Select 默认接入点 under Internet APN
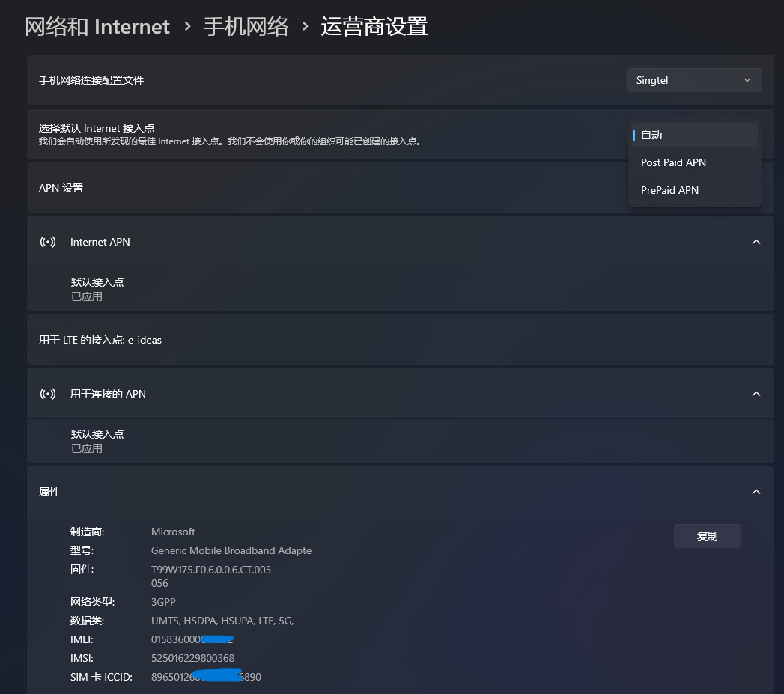 (97, 289)
